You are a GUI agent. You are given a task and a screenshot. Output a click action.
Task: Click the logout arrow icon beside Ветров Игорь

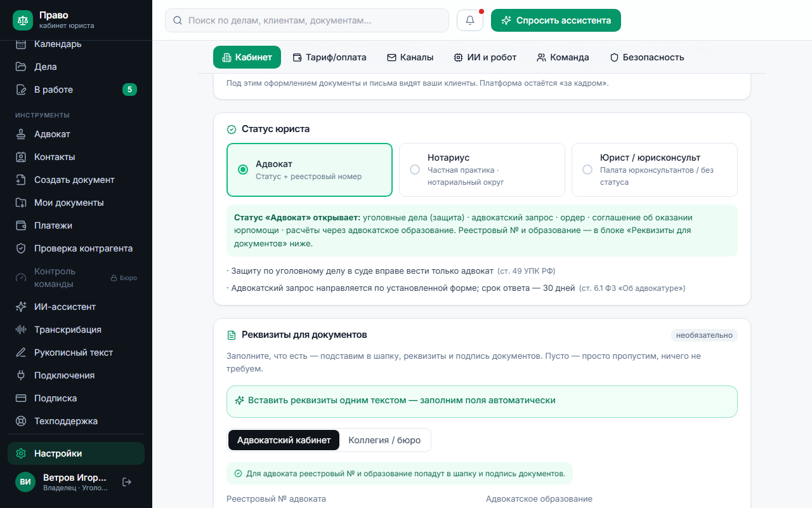127,482
